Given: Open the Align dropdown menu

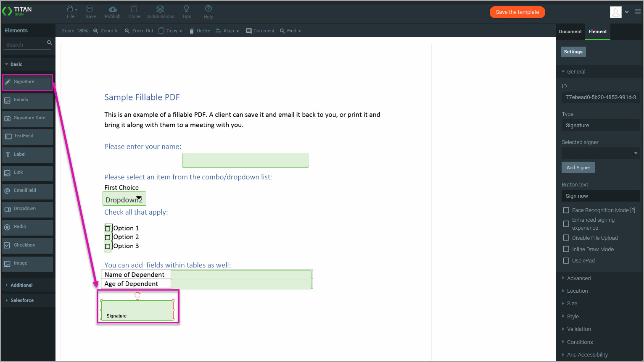Looking at the screenshot, I should click(227, 31).
